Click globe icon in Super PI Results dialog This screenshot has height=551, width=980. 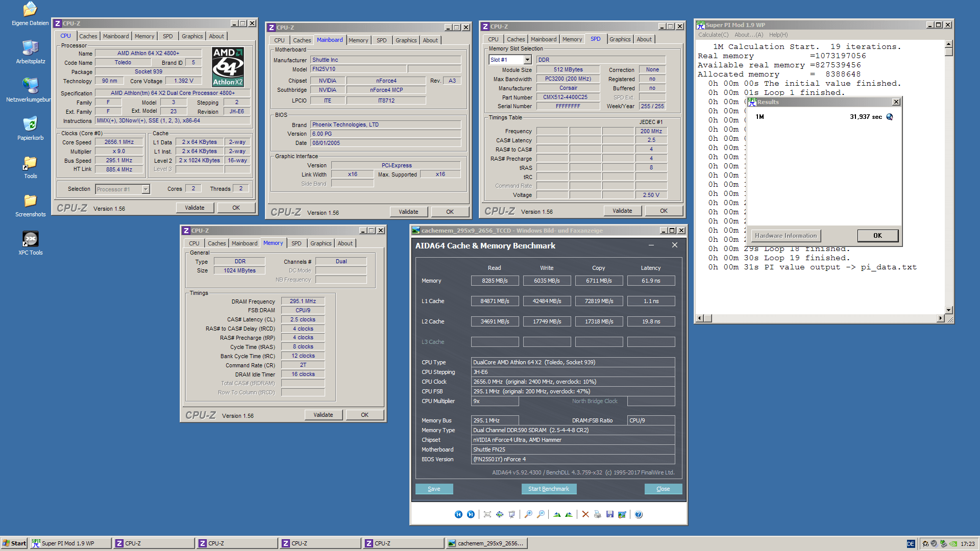(890, 117)
